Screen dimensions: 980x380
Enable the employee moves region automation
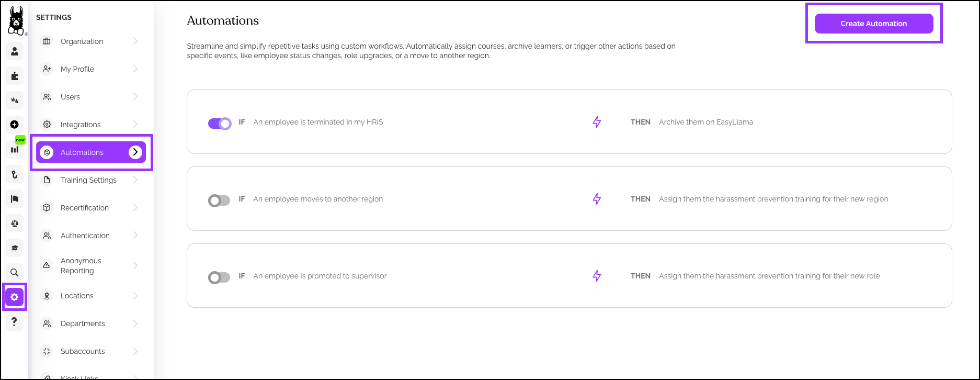[219, 200]
